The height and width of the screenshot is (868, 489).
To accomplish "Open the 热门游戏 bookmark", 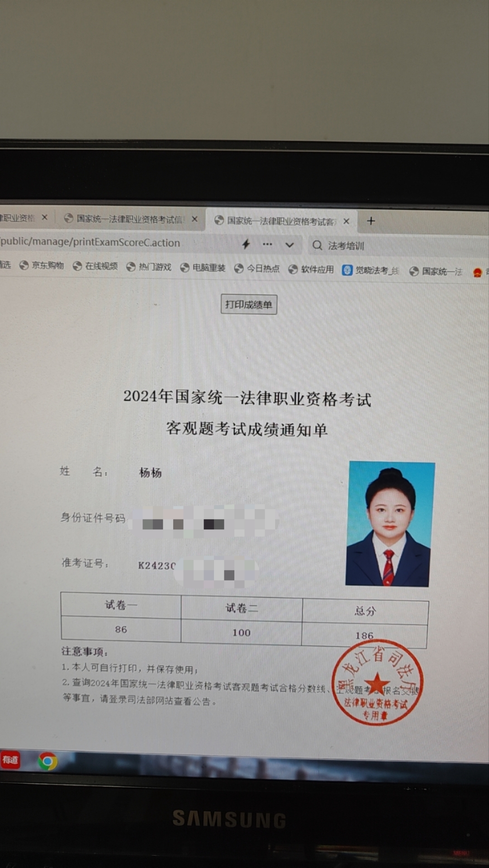I will tap(149, 267).
